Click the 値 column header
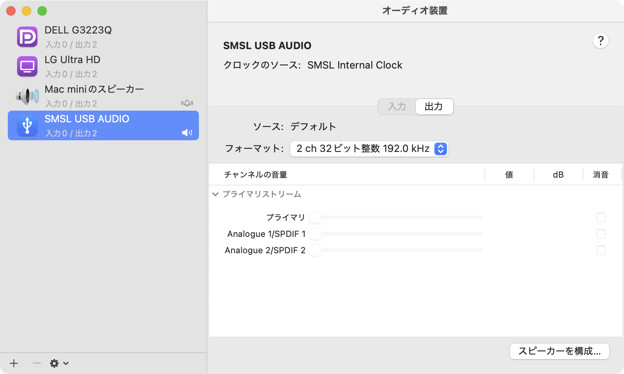The width and height of the screenshot is (624, 374). [509, 175]
